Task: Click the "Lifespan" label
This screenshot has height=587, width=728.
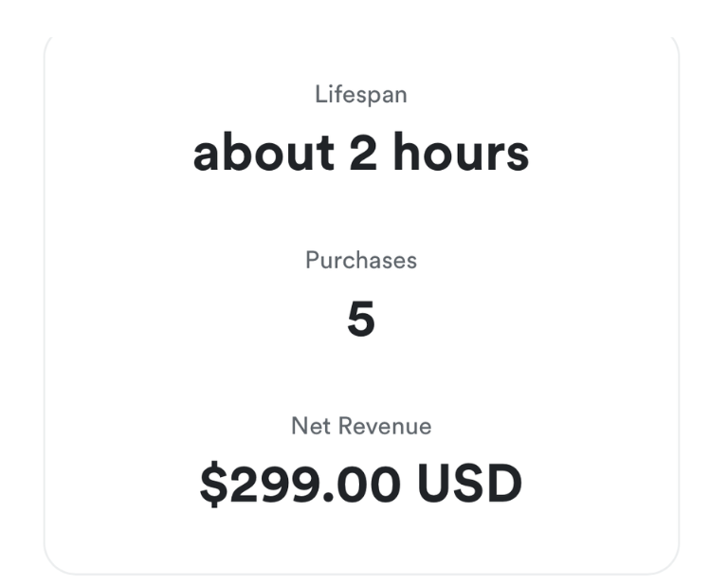Action: click(x=360, y=95)
